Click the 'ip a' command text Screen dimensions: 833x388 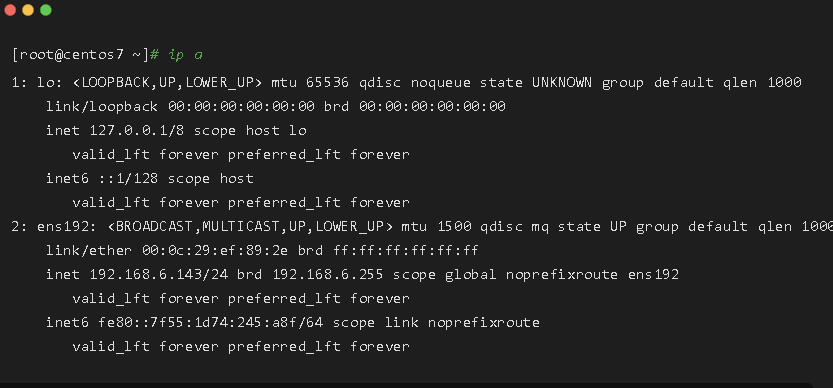185,55
